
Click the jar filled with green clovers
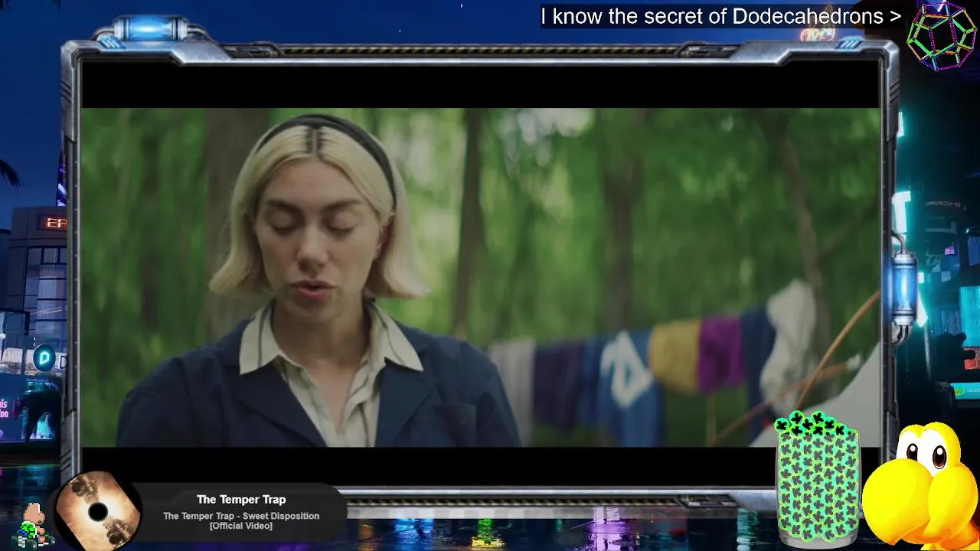tap(818, 480)
